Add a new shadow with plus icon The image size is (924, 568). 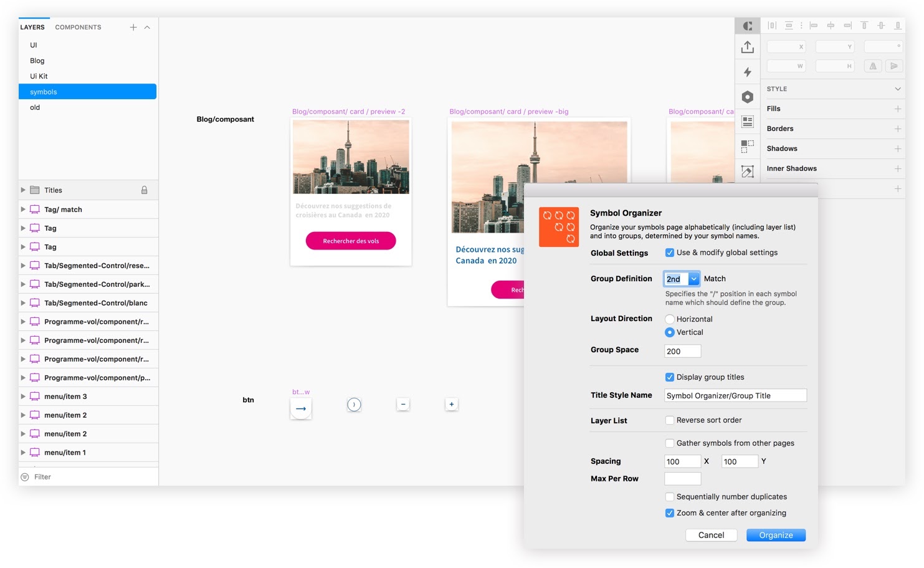point(897,148)
